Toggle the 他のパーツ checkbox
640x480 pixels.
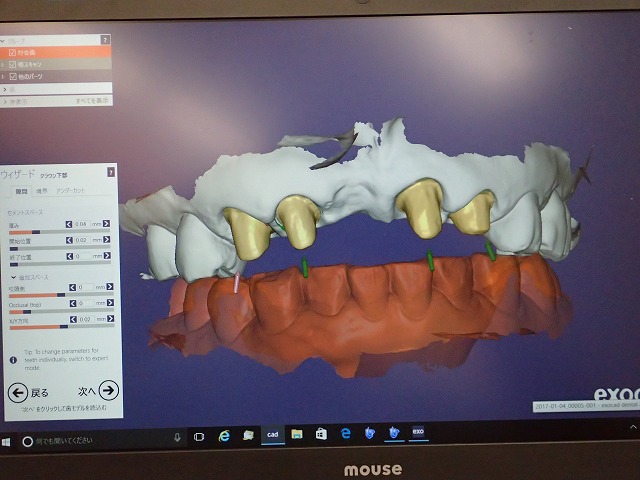pyautogui.click(x=12, y=76)
